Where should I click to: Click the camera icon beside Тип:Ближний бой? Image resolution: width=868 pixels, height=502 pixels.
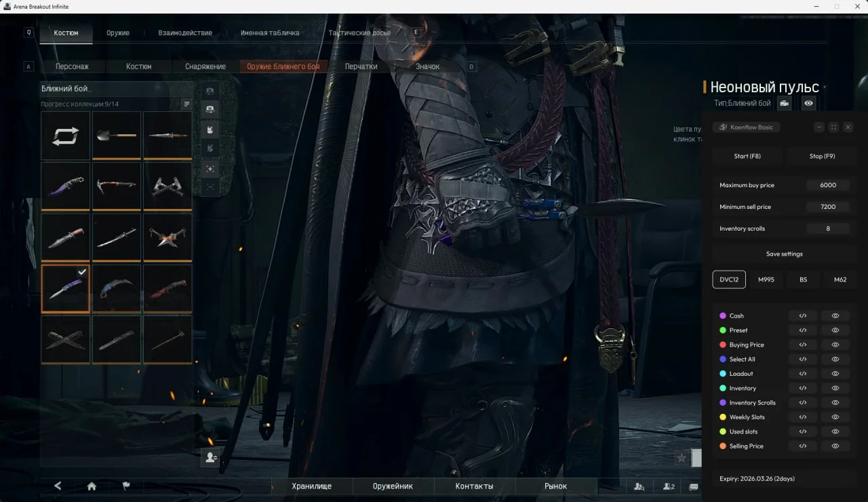click(x=785, y=103)
